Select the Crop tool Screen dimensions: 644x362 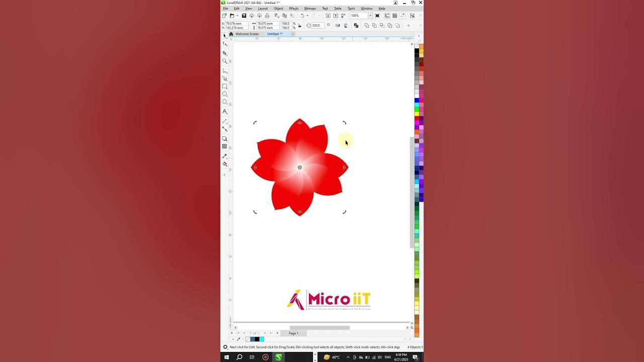click(x=225, y=53)
